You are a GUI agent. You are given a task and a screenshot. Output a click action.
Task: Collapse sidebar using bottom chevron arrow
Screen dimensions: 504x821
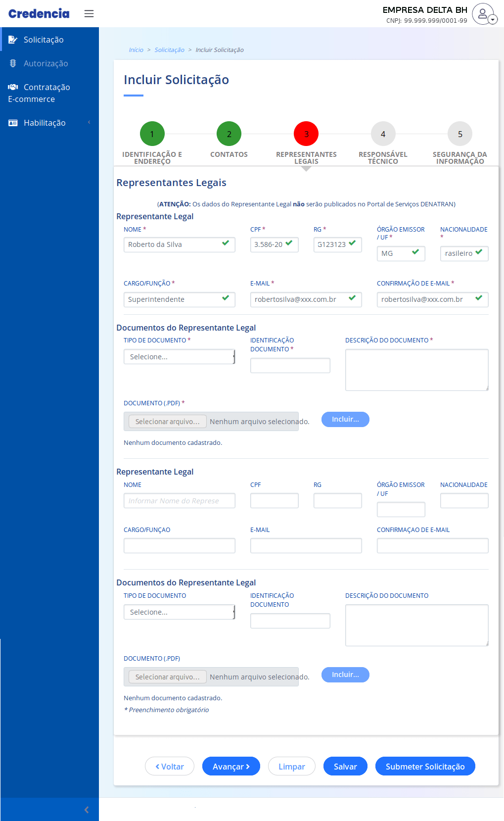point(87,810)
